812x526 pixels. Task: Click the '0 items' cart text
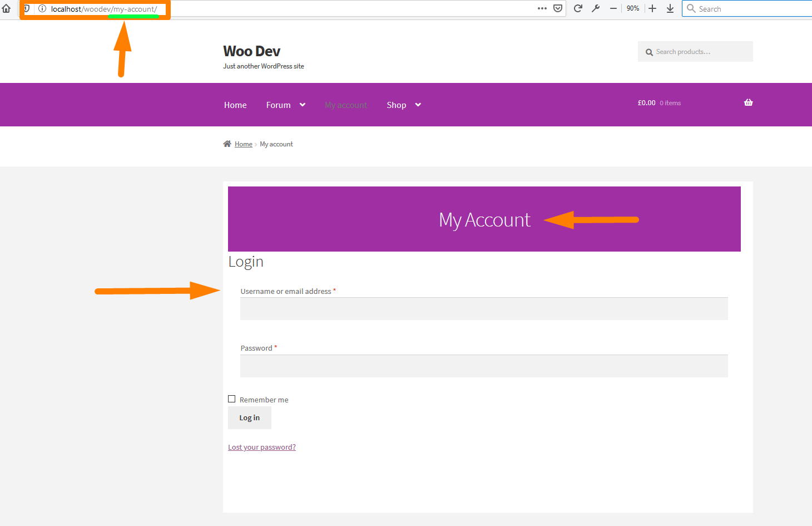click(x=670, y=103)
